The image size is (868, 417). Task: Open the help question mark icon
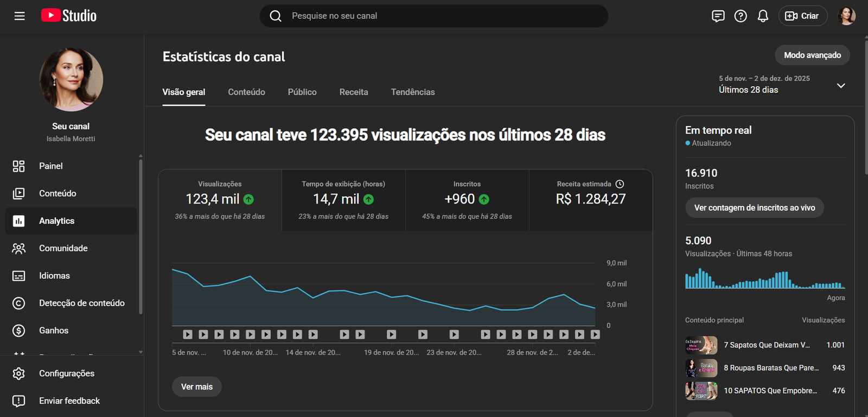coord(741,16)
